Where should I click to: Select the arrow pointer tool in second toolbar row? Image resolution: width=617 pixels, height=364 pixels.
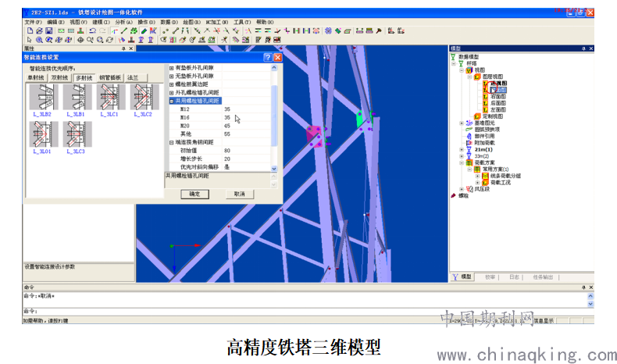click(29, 40)
